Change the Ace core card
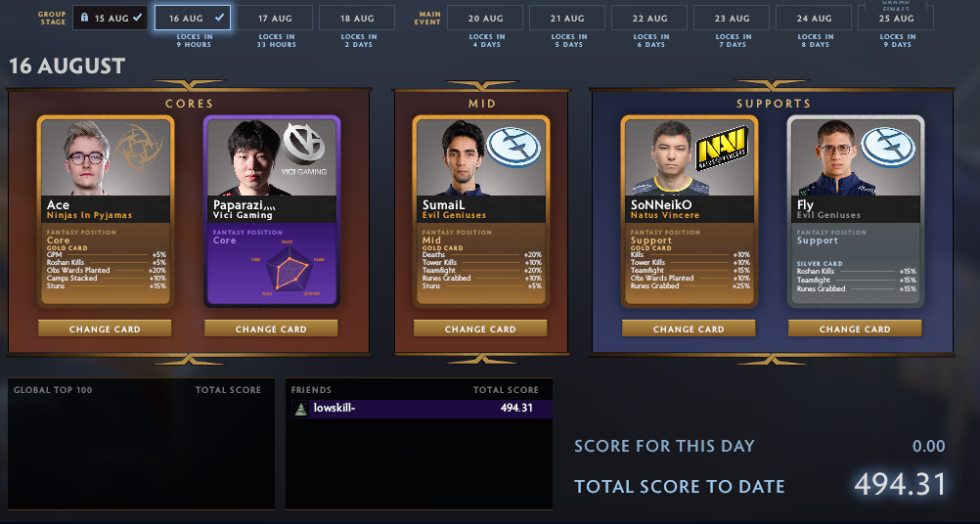The width and height of the screenshot is (980, 524). 105,328
